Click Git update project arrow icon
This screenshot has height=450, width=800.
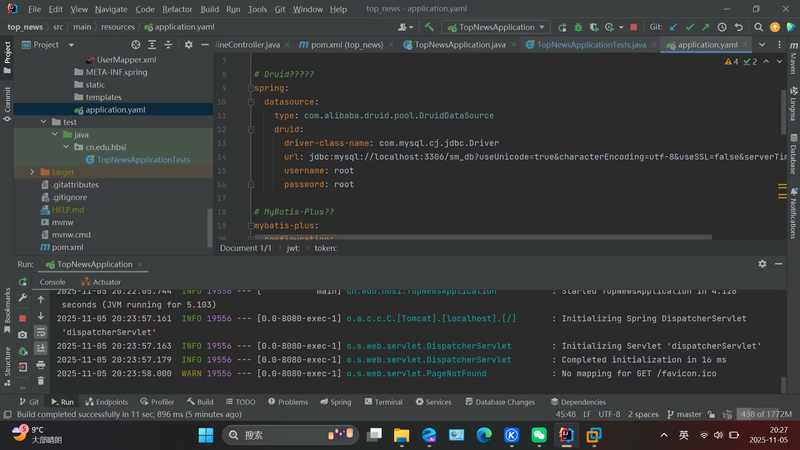point(675,27)
